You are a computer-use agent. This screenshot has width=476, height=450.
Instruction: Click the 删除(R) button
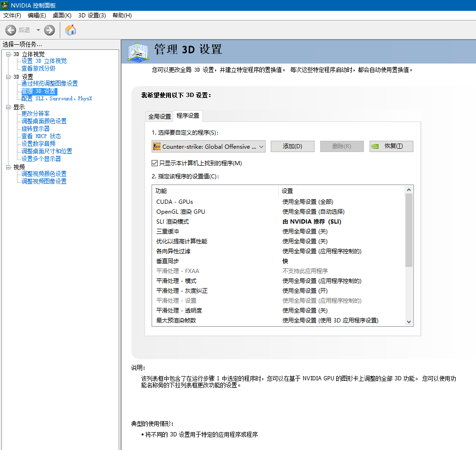[342, 146]
